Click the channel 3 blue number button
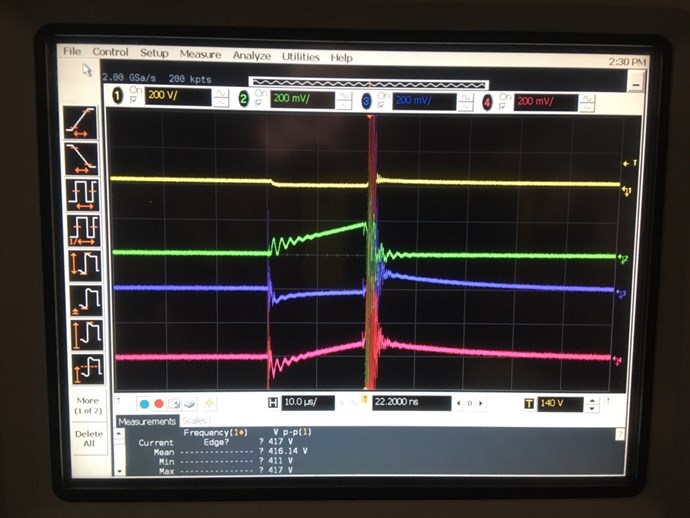The width and height of the screenshot is (690, 518). click(366, 101)
